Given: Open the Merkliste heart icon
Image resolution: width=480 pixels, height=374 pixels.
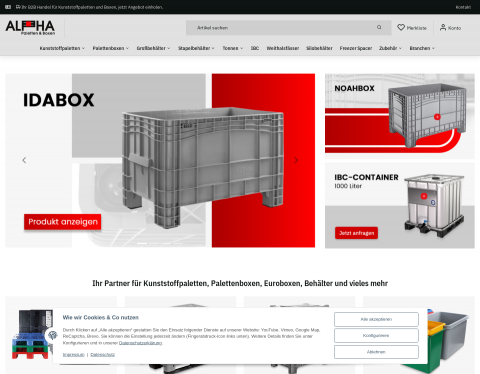Looking at the screenshot, I should click(401, 27).
